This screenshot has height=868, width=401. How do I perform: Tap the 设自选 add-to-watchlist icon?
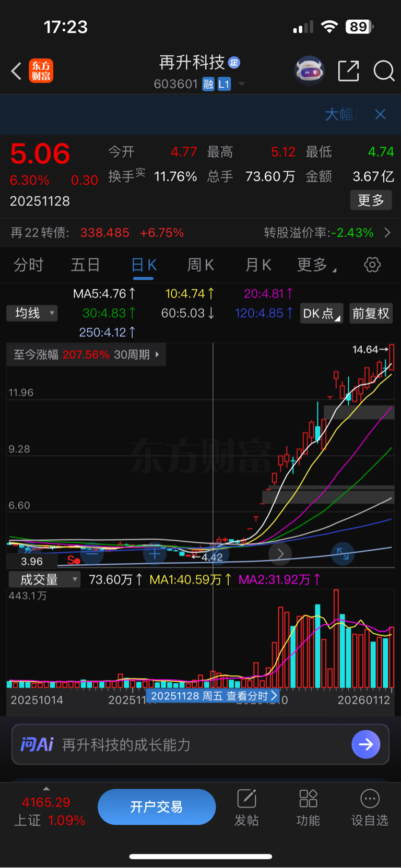[370, 808]
